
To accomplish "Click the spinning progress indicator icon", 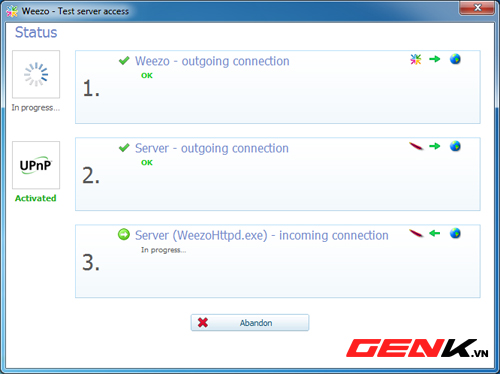I will [36, 74].
